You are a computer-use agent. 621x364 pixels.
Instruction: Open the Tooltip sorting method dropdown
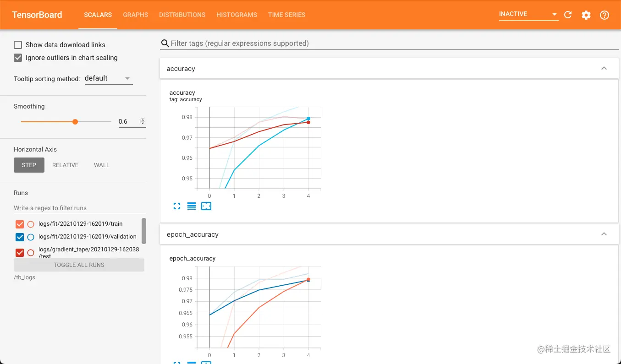pos(109,78)
